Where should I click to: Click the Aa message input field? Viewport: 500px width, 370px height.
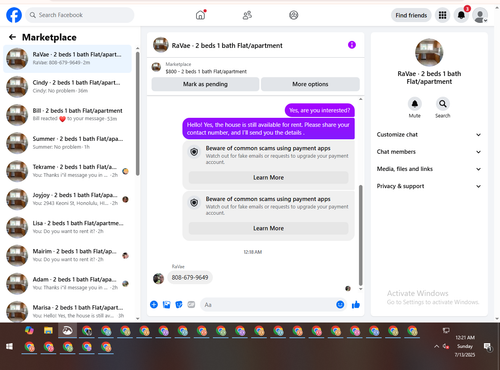tap(268, 305)
